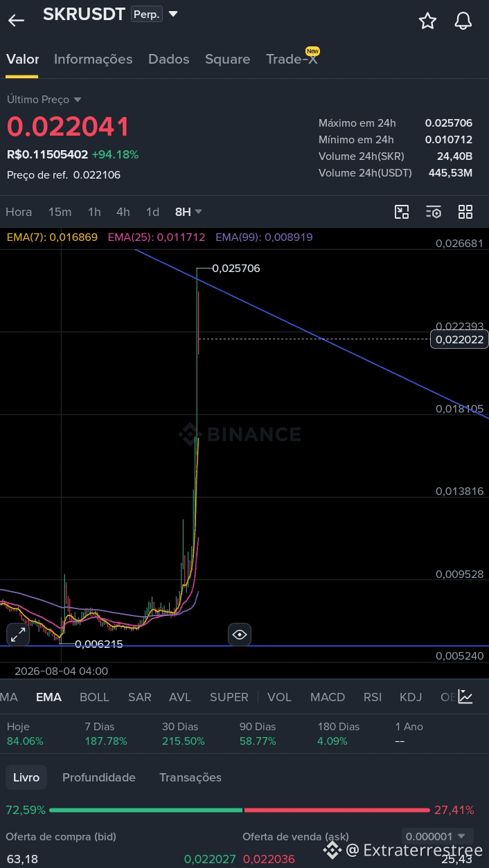Open Último Preço dropdown

[x=44, y=100]
